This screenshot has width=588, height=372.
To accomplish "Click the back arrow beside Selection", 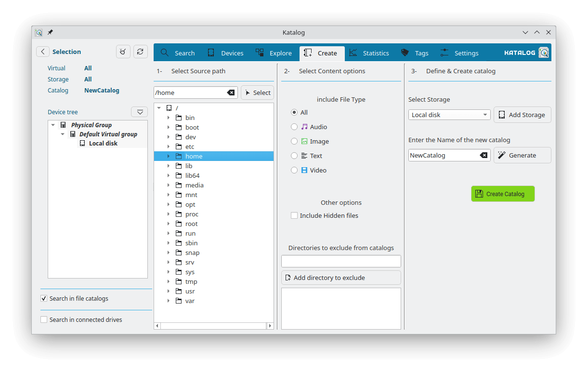I will coord(43,52).
